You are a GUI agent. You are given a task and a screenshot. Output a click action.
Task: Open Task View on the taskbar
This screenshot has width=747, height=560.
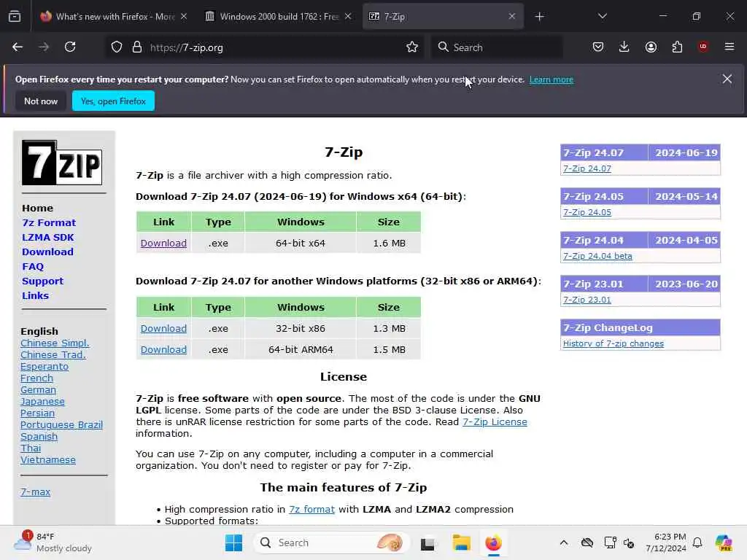427,543
